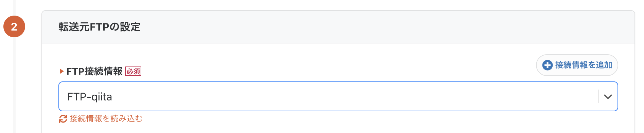Expand the FTP接続情報 select box options
Viewport: 644px width, 133px height.
pos(338,96)
